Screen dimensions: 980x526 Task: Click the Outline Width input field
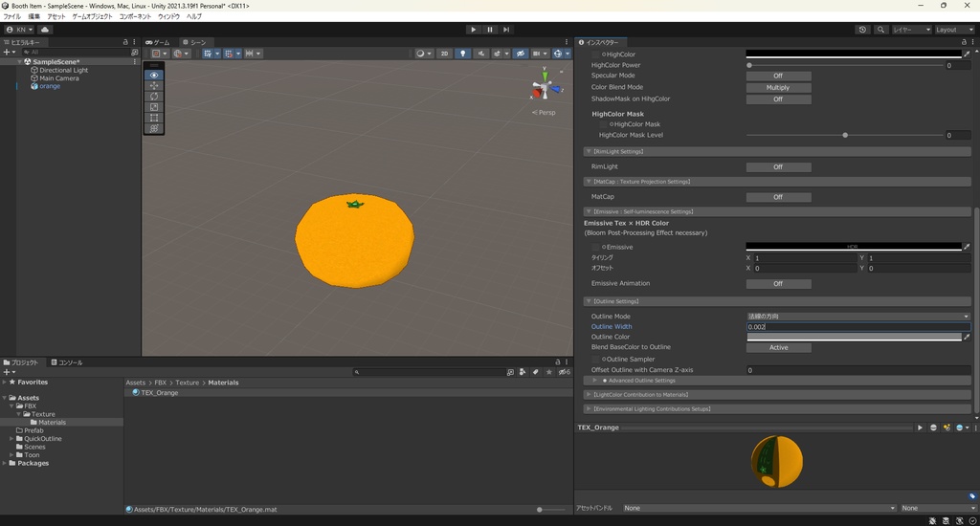coord(858,327)
